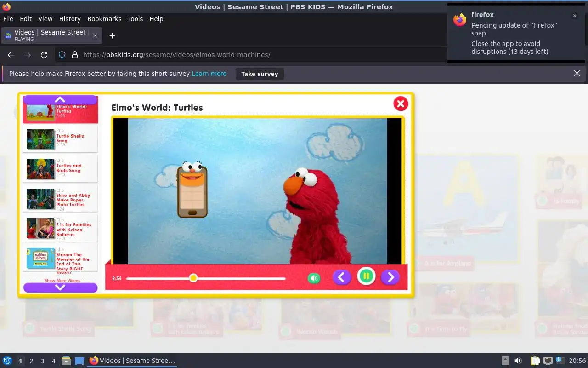
Task: Skip to the next video with the right arrow
Action: (390, 277)
